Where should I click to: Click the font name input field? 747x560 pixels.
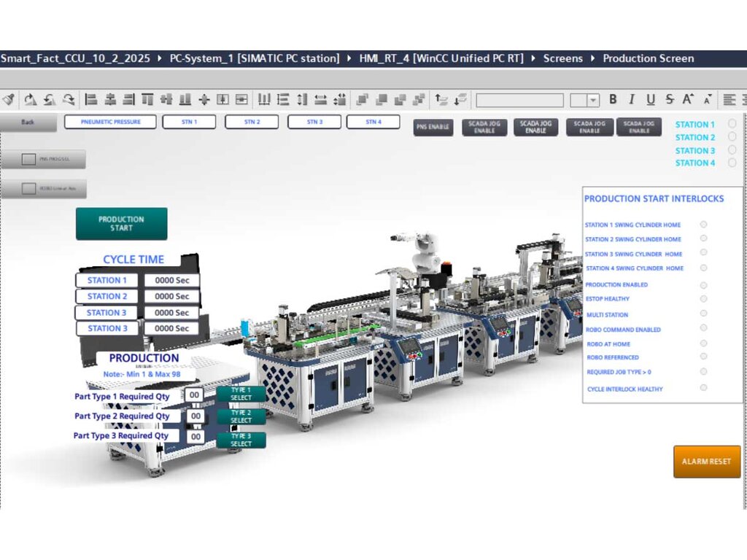(x=519, y=100)
